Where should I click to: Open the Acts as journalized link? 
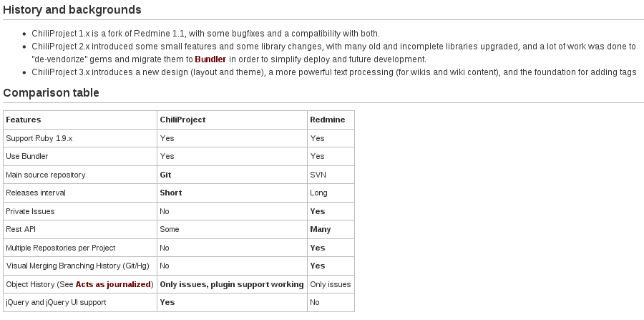coord(113,284)
